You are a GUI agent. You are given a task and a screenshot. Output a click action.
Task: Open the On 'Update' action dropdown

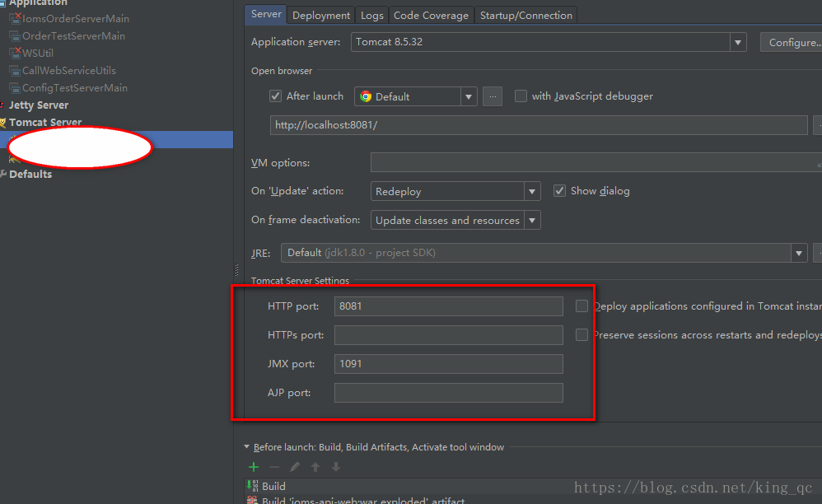pyautogui.click(x=532, y=191)
